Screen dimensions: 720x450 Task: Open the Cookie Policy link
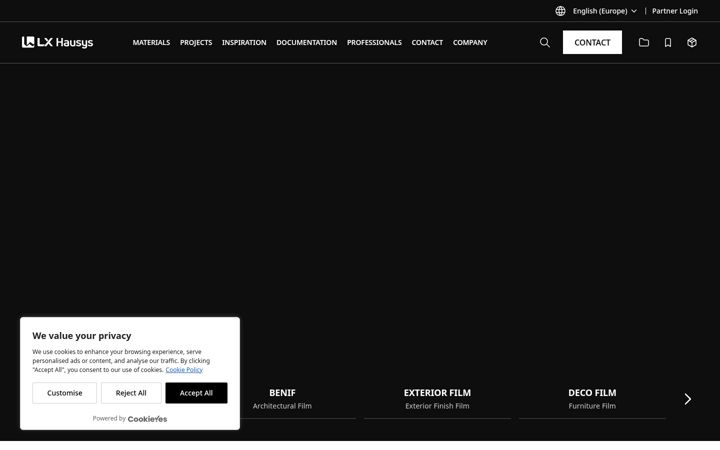(x=184, y=370)
